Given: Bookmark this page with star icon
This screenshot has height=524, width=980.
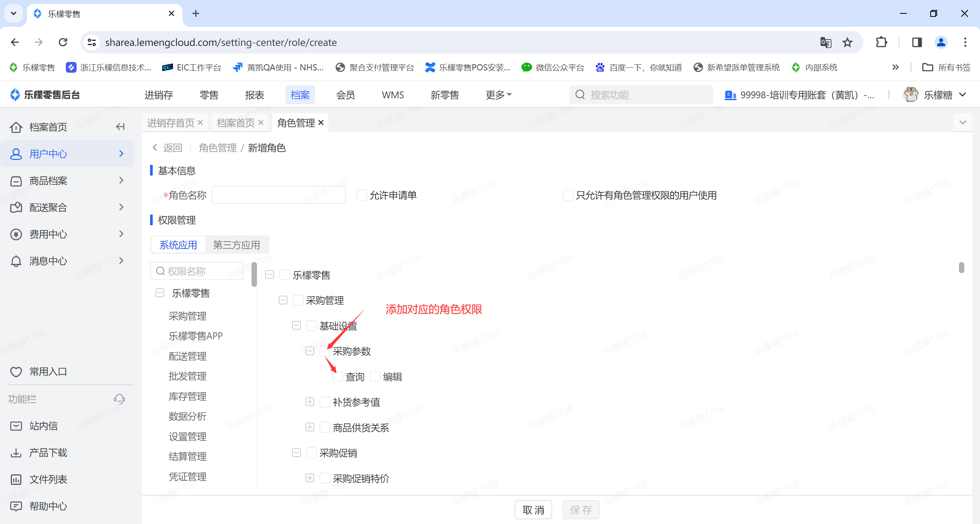Looking at the screenshot, I should [x=847, y=42].
